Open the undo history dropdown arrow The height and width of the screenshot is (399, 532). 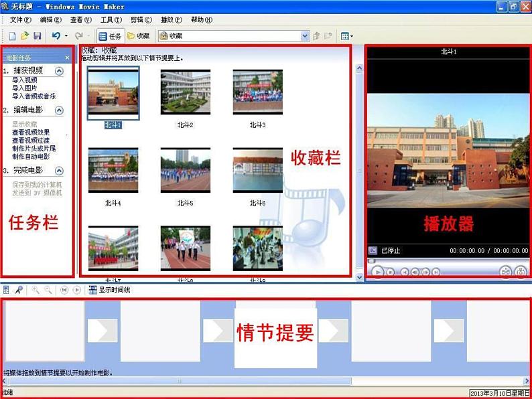66,35
